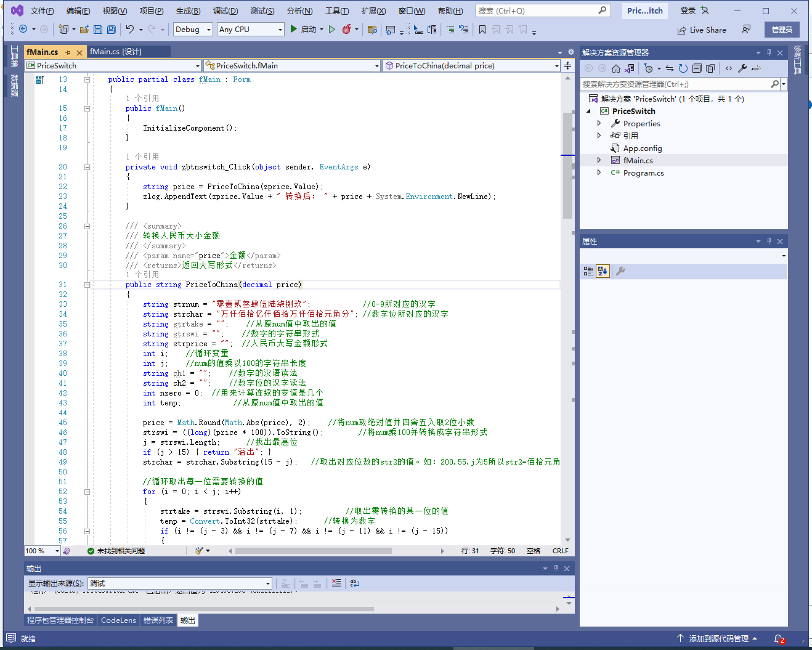
Task: Click Show All Files icon in Solution Explorer
Action: point(710,68)
